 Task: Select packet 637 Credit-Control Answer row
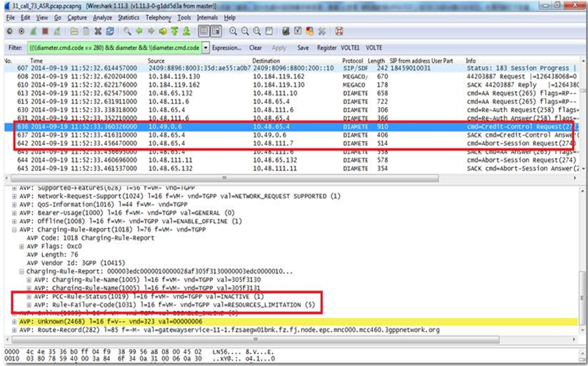[x=292, y=135]
